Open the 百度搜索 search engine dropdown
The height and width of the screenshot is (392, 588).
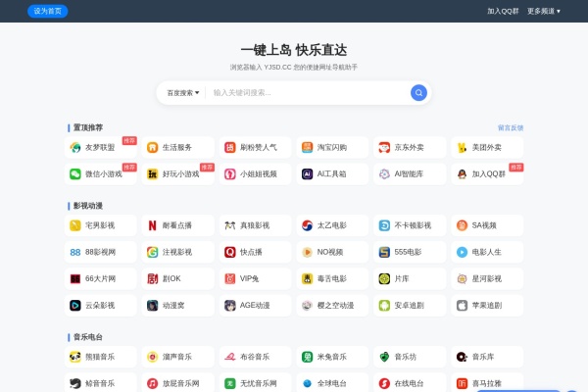tap(183, 93)
